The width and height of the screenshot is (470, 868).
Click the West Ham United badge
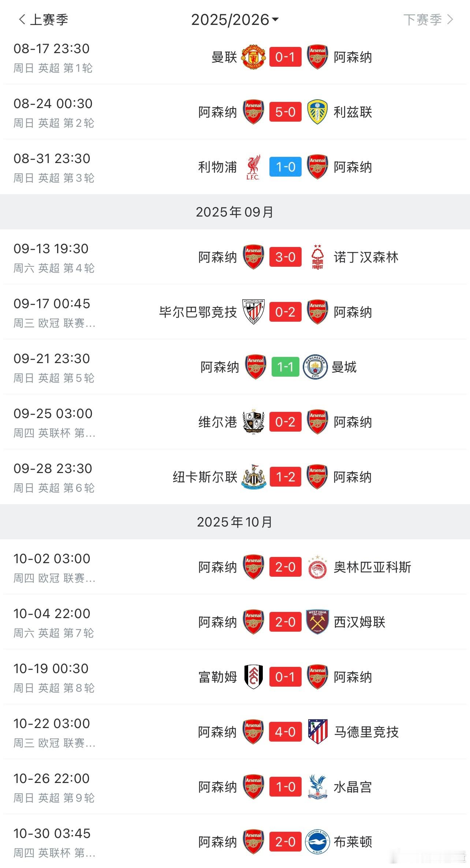click(x=317, y=622)
